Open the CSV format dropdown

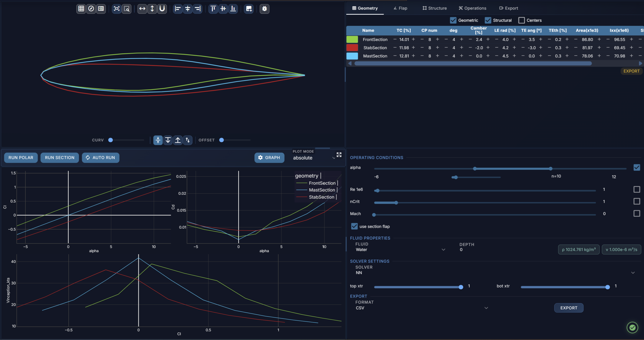coord(422,308)
